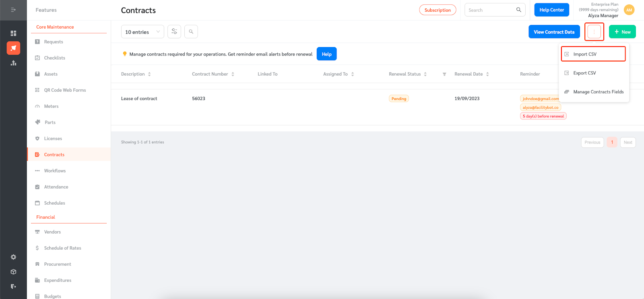Screen dimensions: 644x299
Task: Click the three-dot more options button
Action: point(594,32)
